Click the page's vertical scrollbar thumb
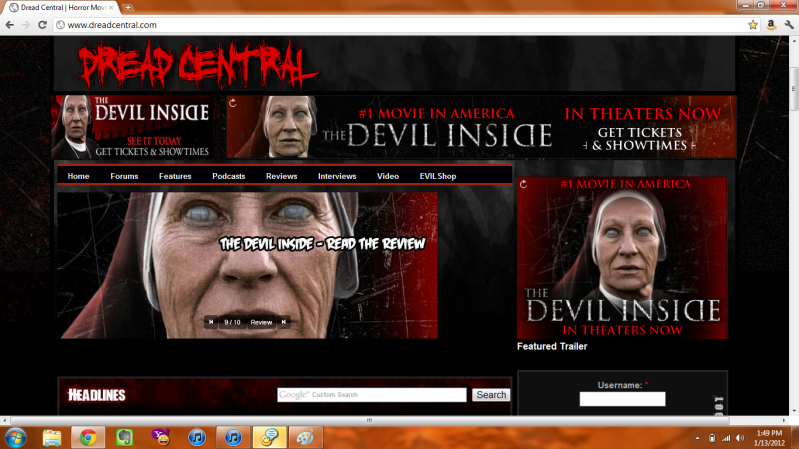This screenshot has height=449, width=799. pos(794,89)
